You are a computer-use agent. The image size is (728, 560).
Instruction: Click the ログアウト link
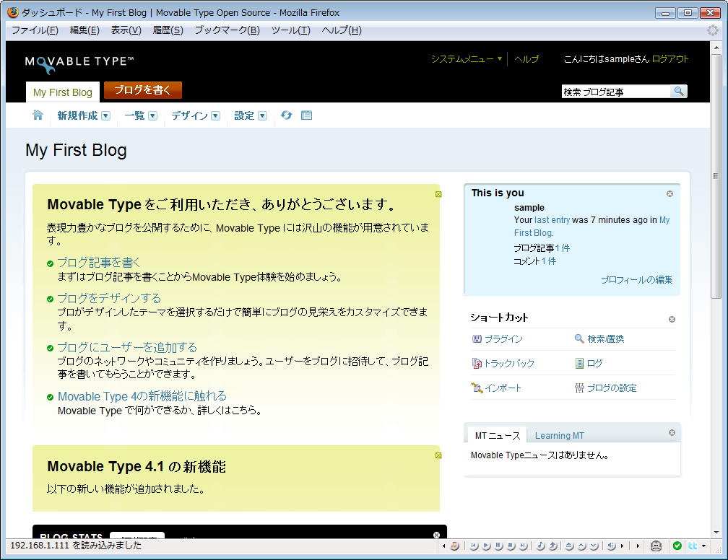point(670,59)
